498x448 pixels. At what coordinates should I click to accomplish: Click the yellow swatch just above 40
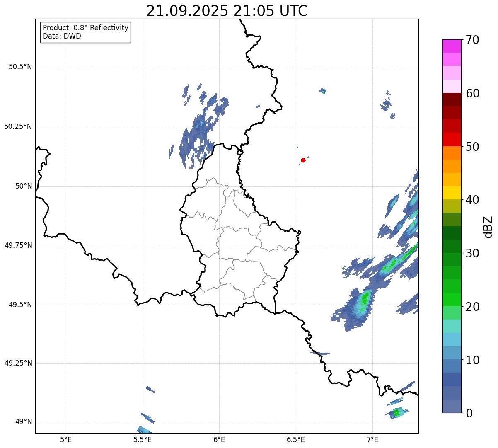click(452, 193)
